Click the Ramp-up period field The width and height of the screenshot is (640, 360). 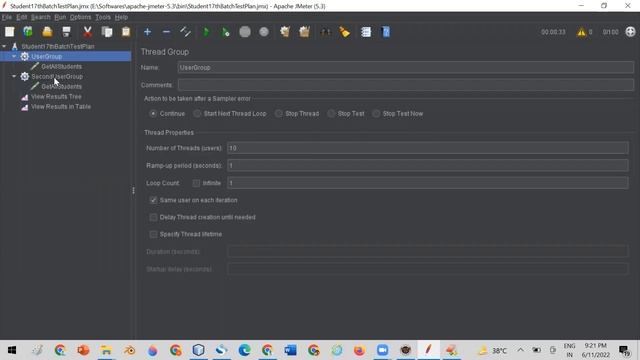click(428, 165)
